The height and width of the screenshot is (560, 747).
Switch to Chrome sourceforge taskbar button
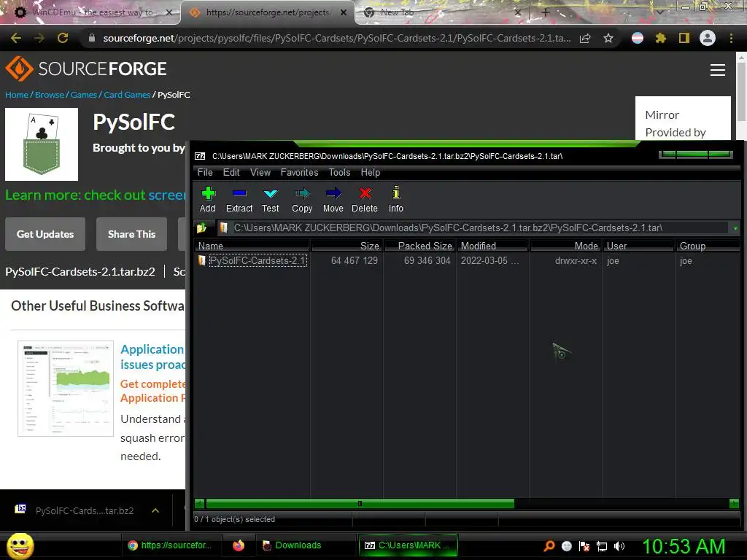pyautogui.click(x=170, y=545)
